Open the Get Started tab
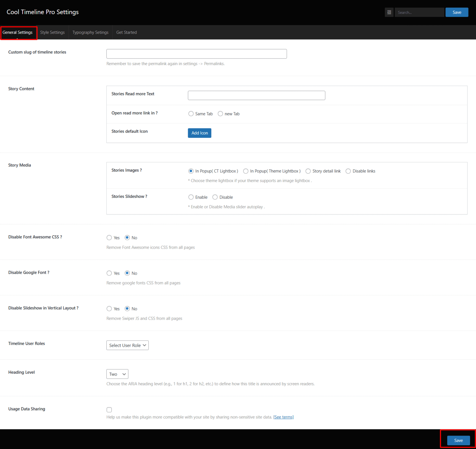476x449 pixels. click(x=126, y=32)
